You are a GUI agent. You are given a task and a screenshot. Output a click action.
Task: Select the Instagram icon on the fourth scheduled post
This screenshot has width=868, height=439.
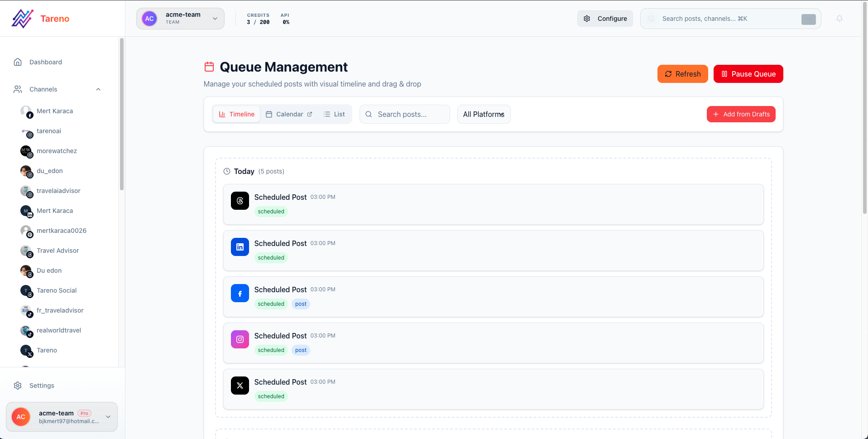click(240, 339)
